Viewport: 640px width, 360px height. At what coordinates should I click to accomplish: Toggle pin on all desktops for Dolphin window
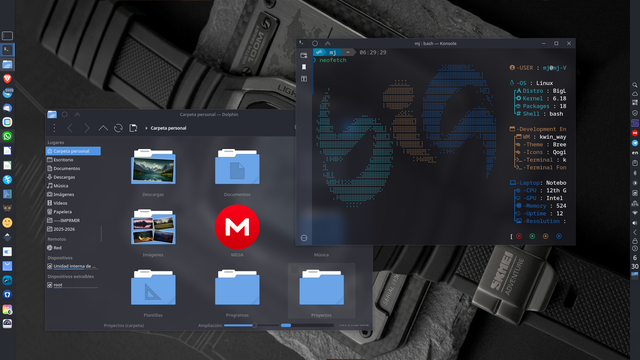[x=64, y=115]
